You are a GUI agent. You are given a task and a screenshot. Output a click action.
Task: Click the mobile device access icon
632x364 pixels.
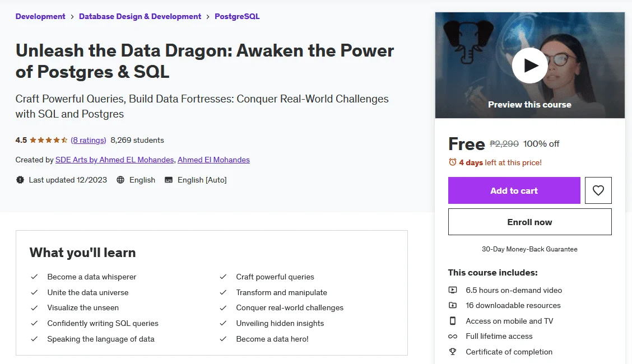coord(453,321)
